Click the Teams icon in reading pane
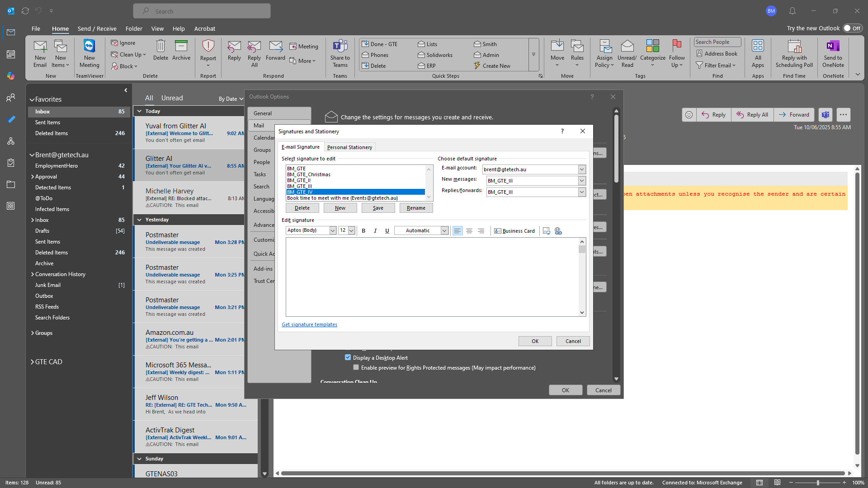Screen dimensions: 868x488 pos(826,115)
